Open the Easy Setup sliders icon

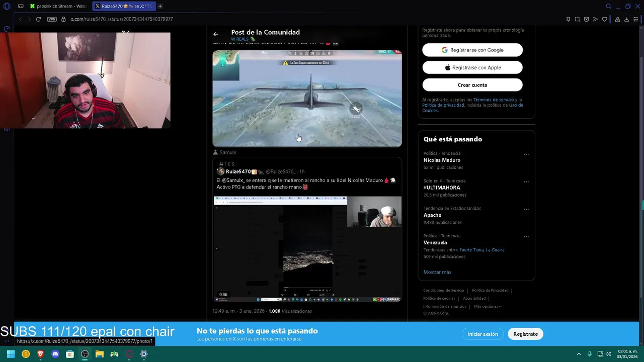[636, 19]
